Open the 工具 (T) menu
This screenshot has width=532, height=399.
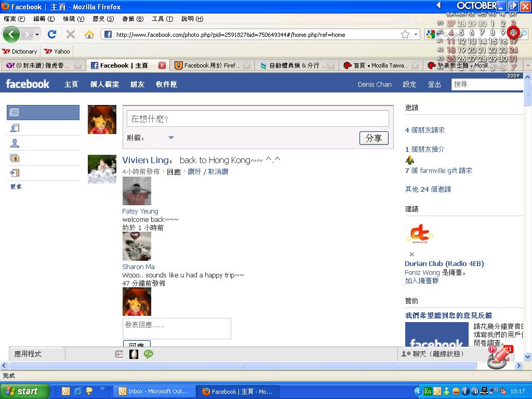tap(162, 19)
